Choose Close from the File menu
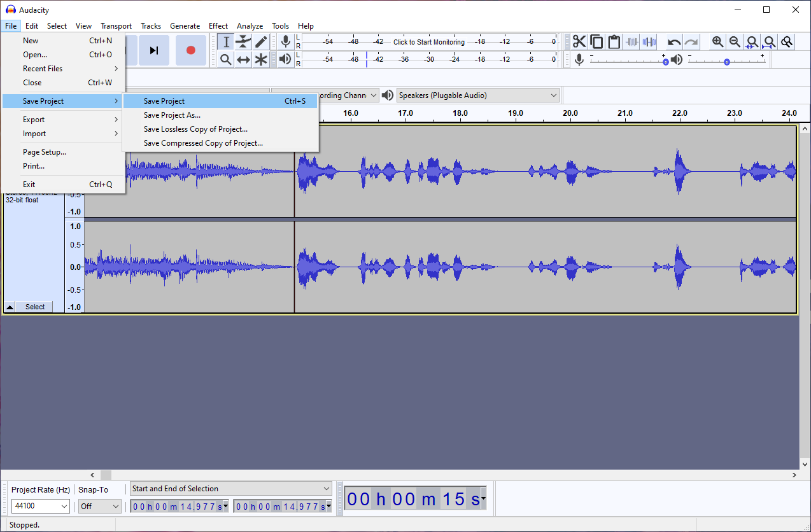This screenshot has width=811, height=532. [x=64, y=83]
